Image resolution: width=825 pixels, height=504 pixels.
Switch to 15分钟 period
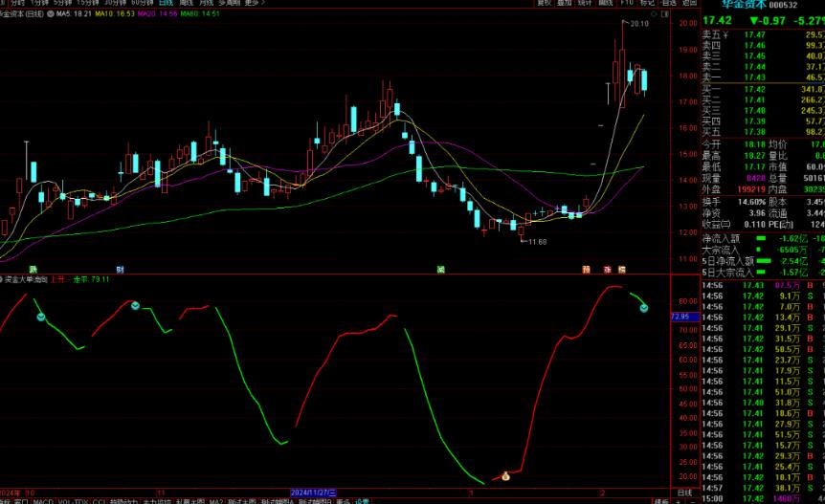point(87,3)
